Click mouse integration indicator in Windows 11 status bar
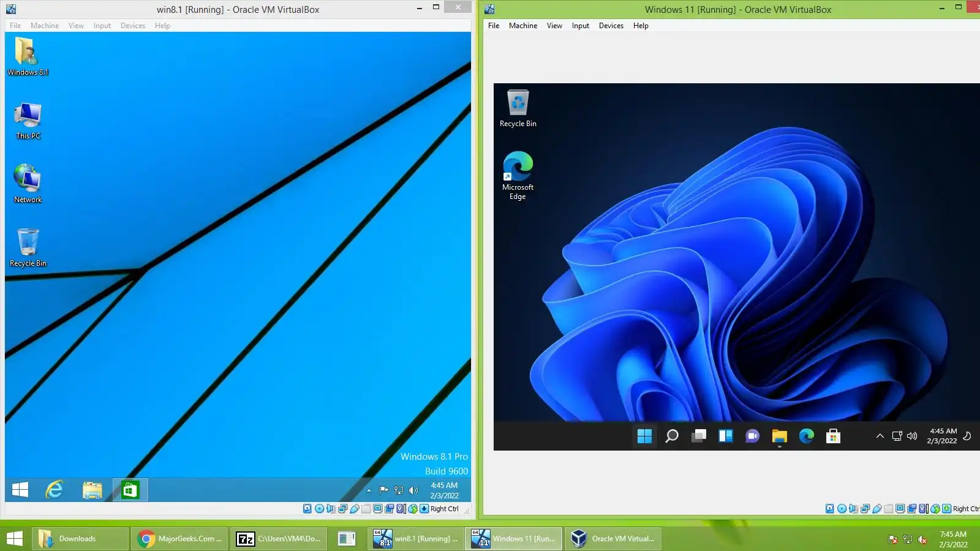 [x=935, y=509]
